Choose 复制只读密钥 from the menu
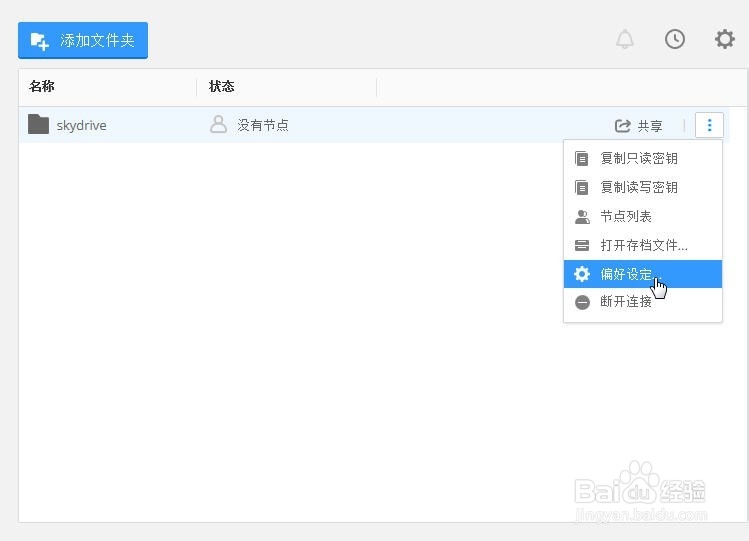This screenshot has height=541, width=749. [x=642, y=158]
